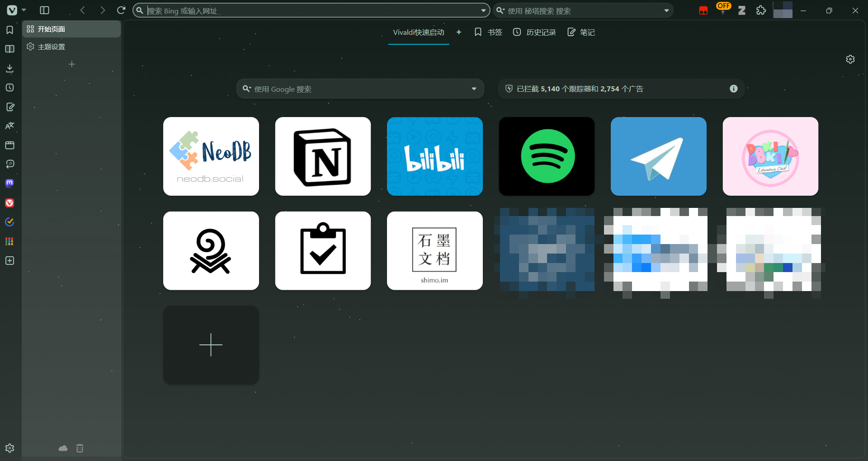Click the Google search field on start page
This screenshot has width=868, height=461.
359,89
